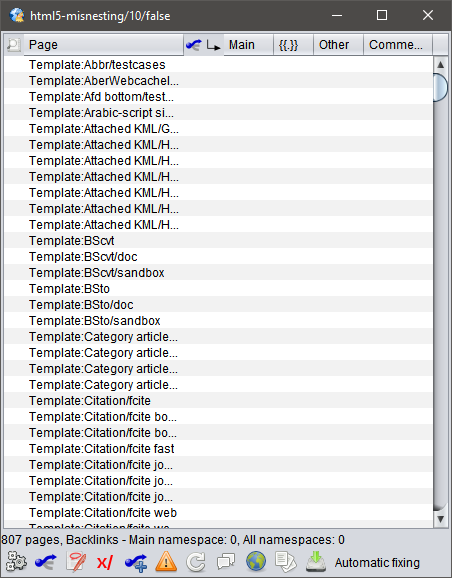Click the scrollbar up arrow
Image resolution: width=452 pixels, height=578 pixels.
click(x=440, y=64)
